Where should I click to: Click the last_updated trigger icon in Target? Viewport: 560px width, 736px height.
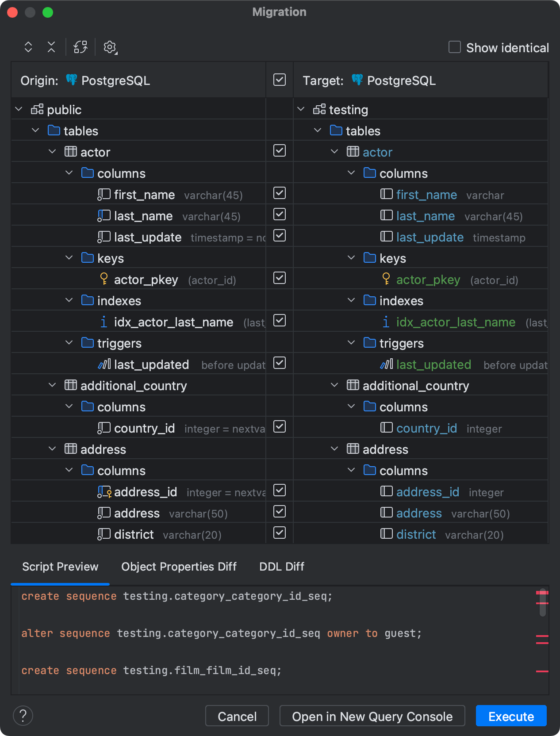point(386,364)
